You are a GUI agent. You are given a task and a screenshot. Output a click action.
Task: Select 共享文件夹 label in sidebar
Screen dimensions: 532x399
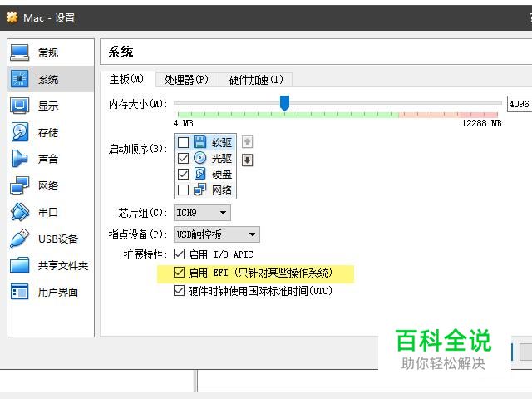(63, 265)
